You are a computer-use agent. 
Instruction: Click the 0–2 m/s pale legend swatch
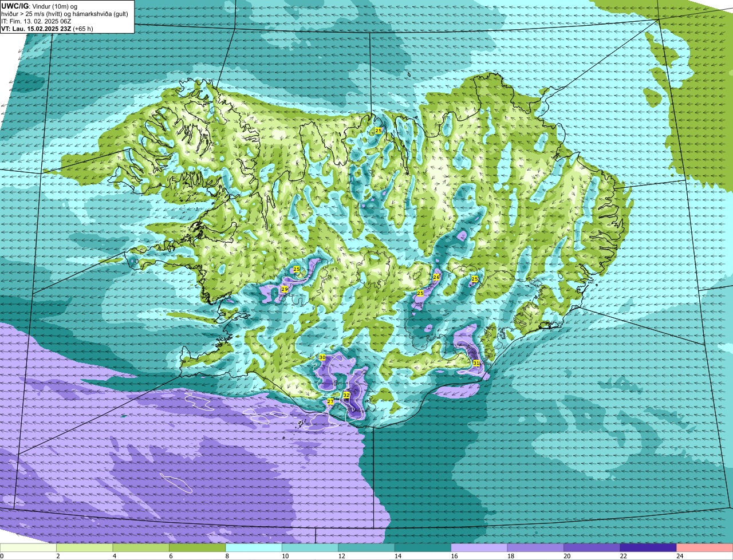[x=28, y=547]
